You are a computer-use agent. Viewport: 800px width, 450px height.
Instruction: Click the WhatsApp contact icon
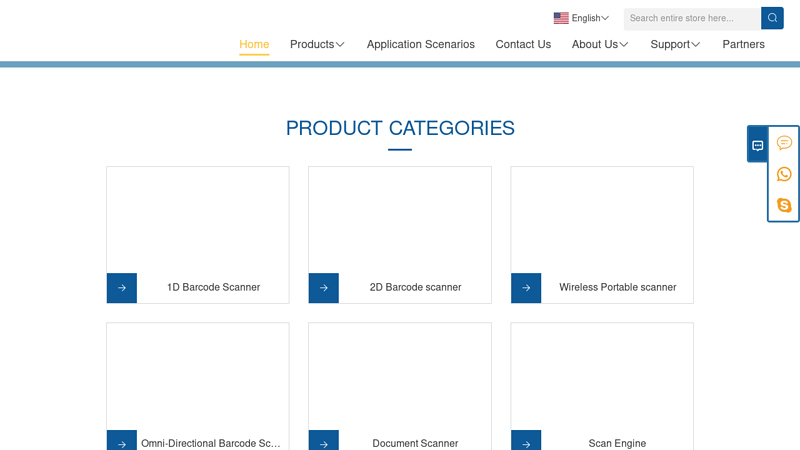point(784,174)
